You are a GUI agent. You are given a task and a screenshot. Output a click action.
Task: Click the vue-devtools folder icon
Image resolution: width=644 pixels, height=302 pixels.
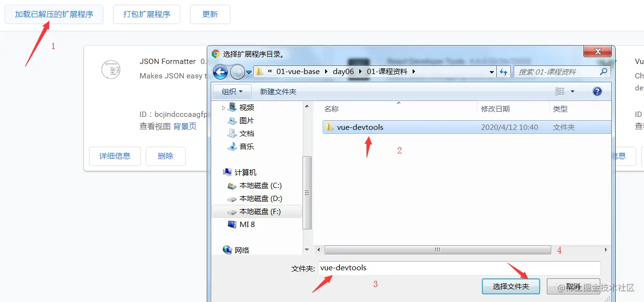tap(329, 127)
